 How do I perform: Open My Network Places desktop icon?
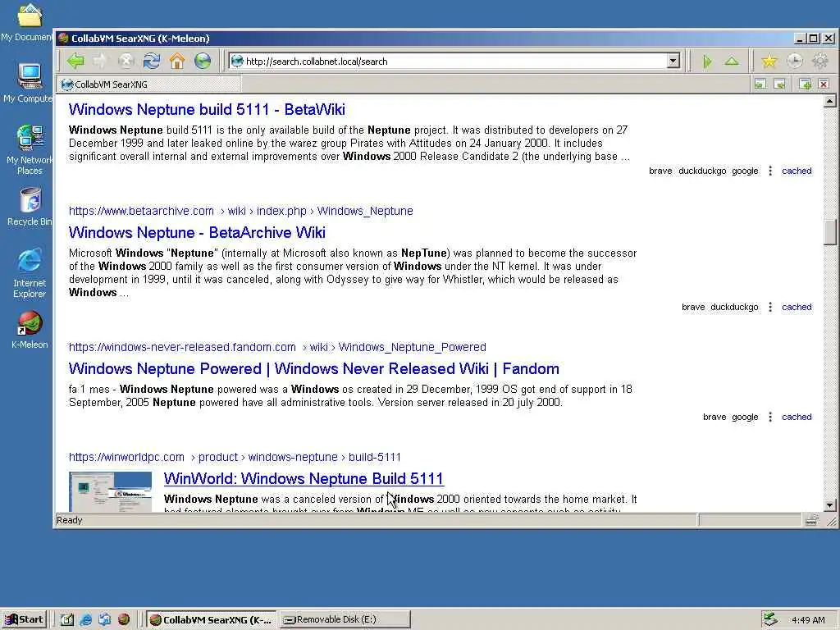pos(30,149)
